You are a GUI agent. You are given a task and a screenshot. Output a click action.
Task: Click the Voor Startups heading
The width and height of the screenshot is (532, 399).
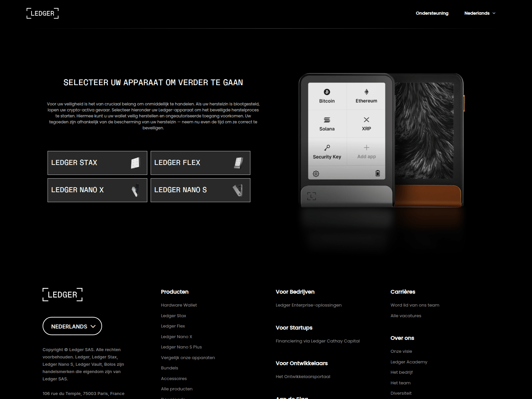pos(294,328)
